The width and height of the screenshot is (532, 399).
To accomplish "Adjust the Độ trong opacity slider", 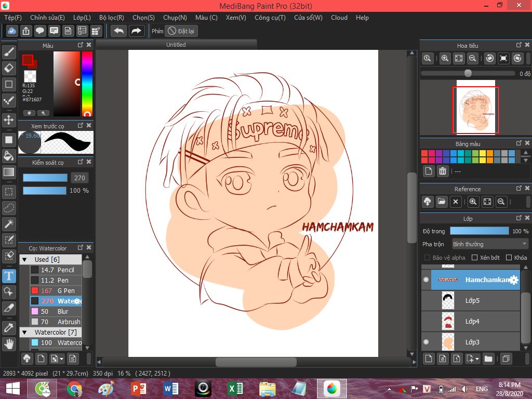I will [x=480, y=231].
